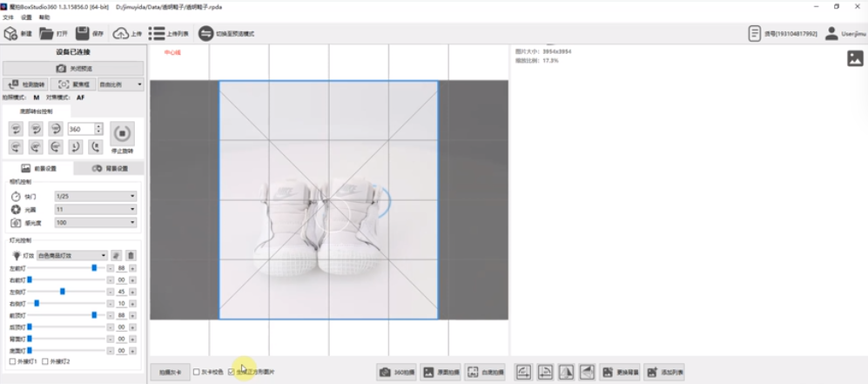Rotate turntable 45° clockwise icon in bottom row
Viewport: 868px width, 384px height.
pyautogui.click(x=16, y=147)
